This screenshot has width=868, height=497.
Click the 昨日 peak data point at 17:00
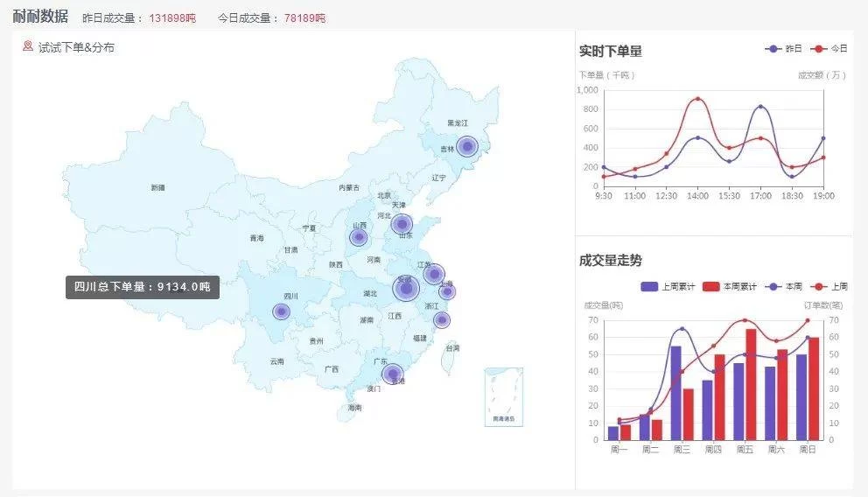click(760, 107)
